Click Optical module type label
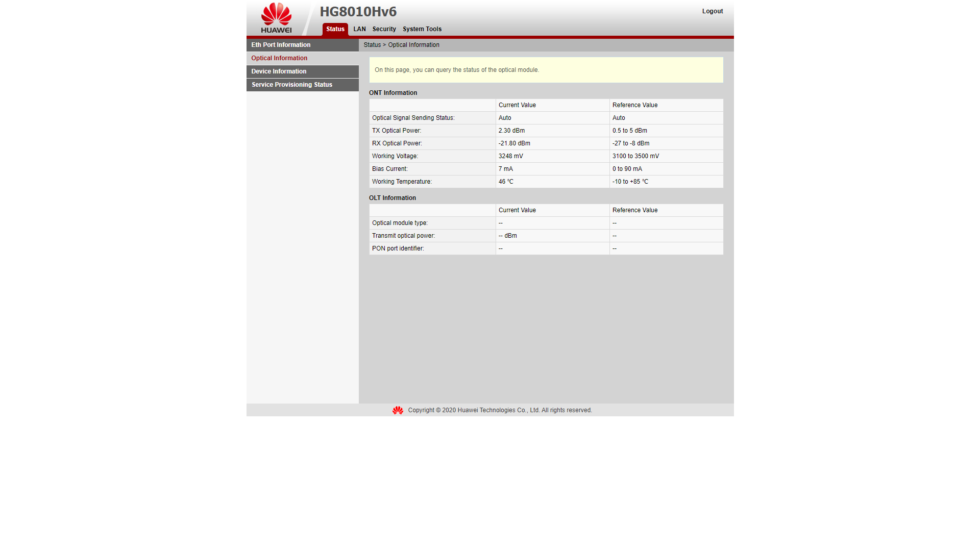Image resolution: width=980 pixels, height=551 pixels. tap(400, 223)
